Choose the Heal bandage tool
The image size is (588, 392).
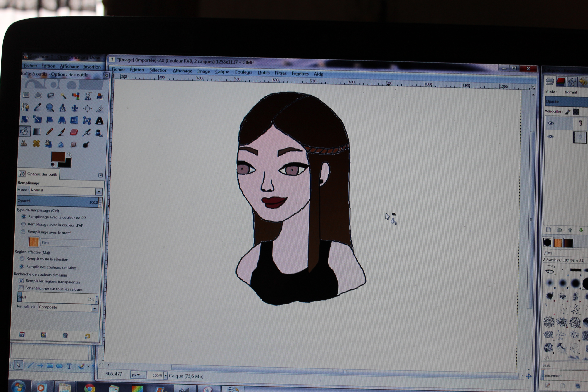tap(36, 144)
